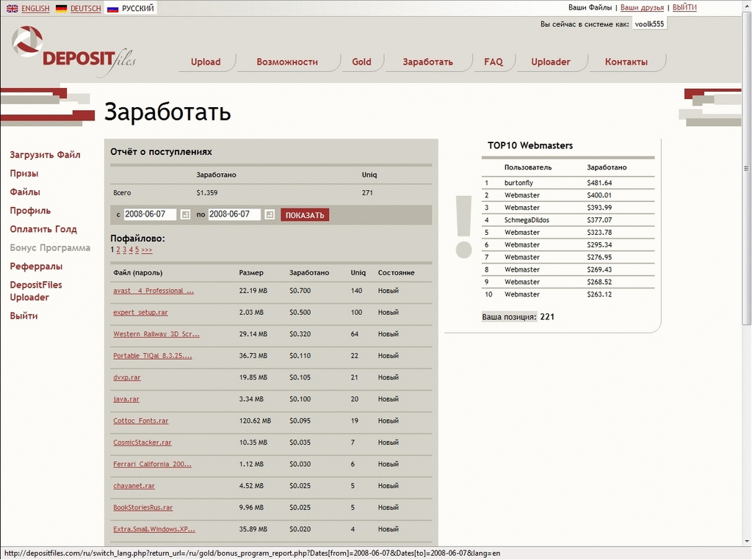Screen dimensions: 752x560
Task: Open the FAQ navigation tab
Action: (493, 62)
